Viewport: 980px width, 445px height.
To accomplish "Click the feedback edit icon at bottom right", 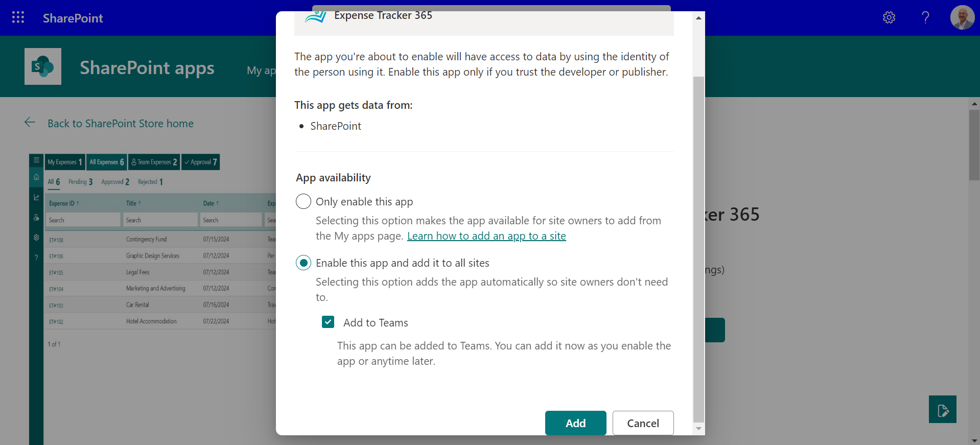I will click(943, 409).
